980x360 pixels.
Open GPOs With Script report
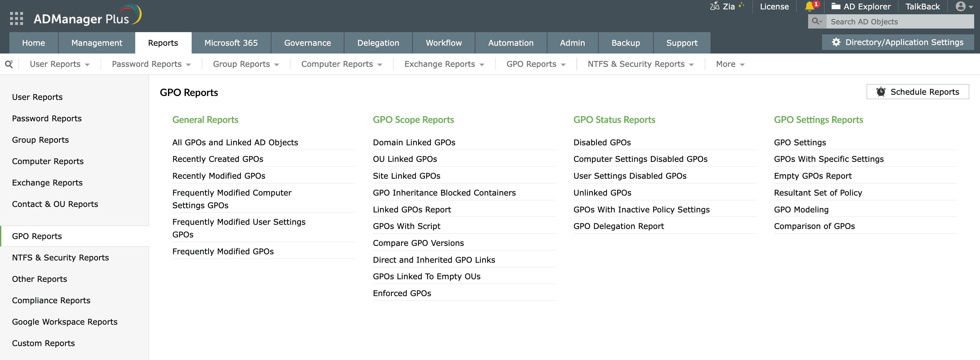click(406, 226)
